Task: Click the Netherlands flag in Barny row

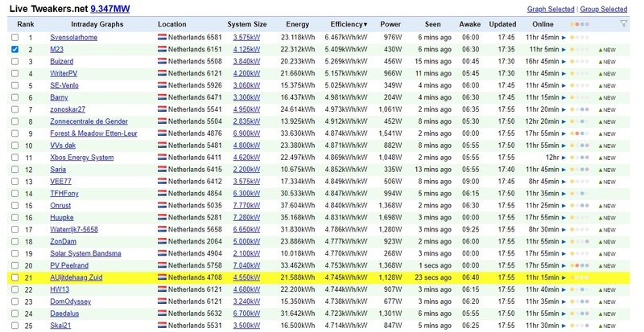Action: click(162, 97)
